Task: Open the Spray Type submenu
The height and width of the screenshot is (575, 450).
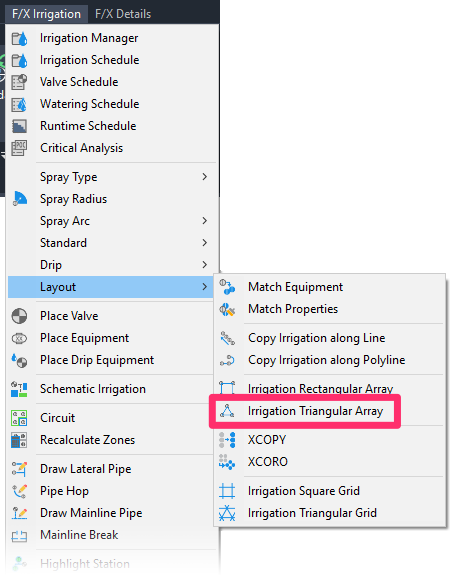Action: (111, 177)
